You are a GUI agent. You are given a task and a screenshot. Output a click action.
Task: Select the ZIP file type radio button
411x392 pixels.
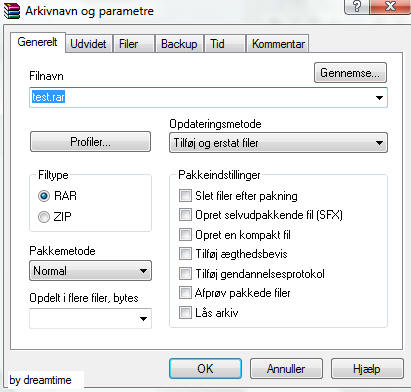click(44, 217)
